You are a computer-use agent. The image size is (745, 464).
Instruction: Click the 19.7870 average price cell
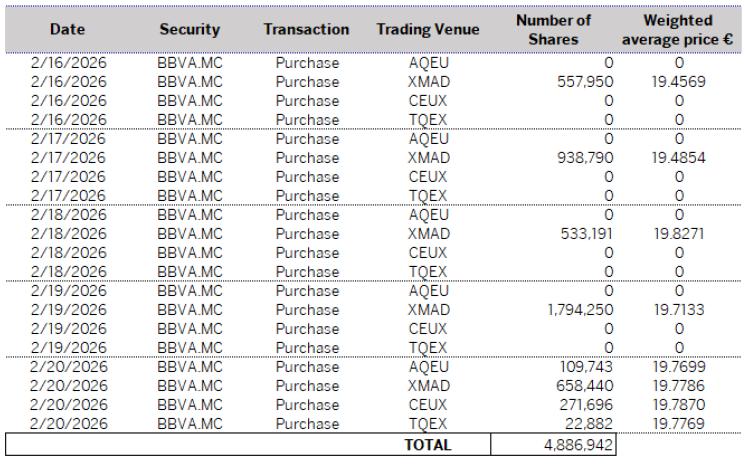pyautogui.click(x=679, y=405)
